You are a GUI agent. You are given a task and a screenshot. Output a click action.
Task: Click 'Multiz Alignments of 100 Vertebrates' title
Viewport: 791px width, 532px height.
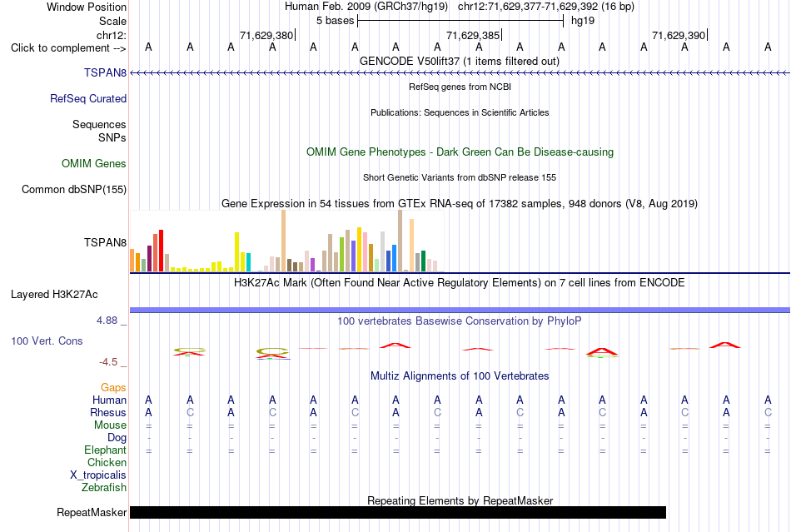(x=460, y=375)
